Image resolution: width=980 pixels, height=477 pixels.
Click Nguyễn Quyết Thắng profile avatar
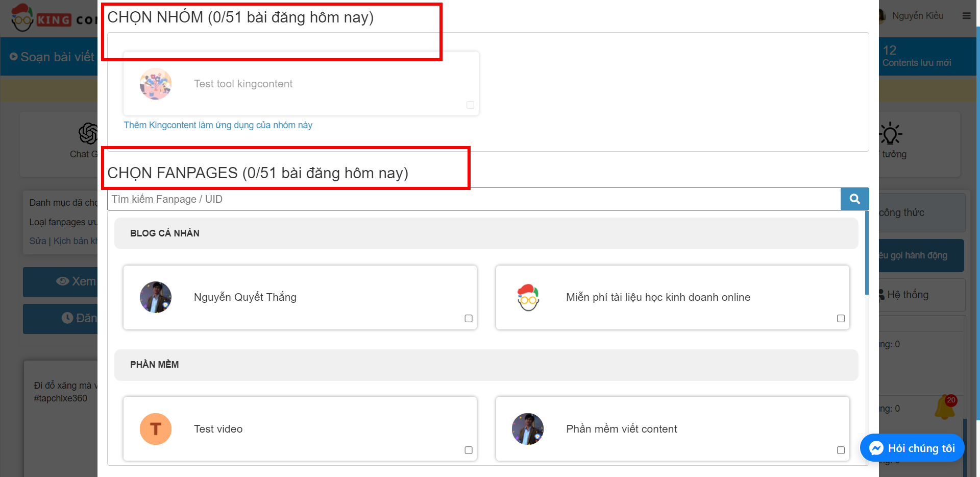(x=156, y=297)
